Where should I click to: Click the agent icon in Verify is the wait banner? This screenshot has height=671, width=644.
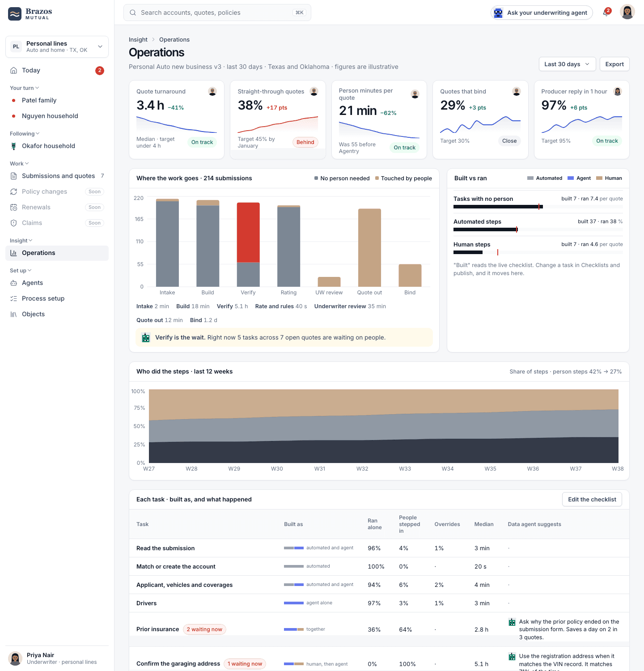(x=146, y=338)
